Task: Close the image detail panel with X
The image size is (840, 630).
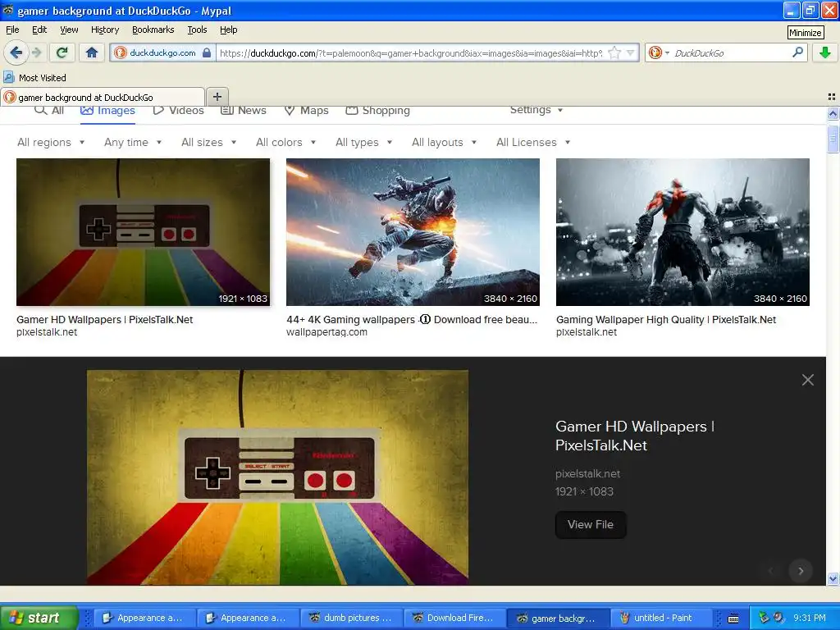Action: [x=808, y=380]
